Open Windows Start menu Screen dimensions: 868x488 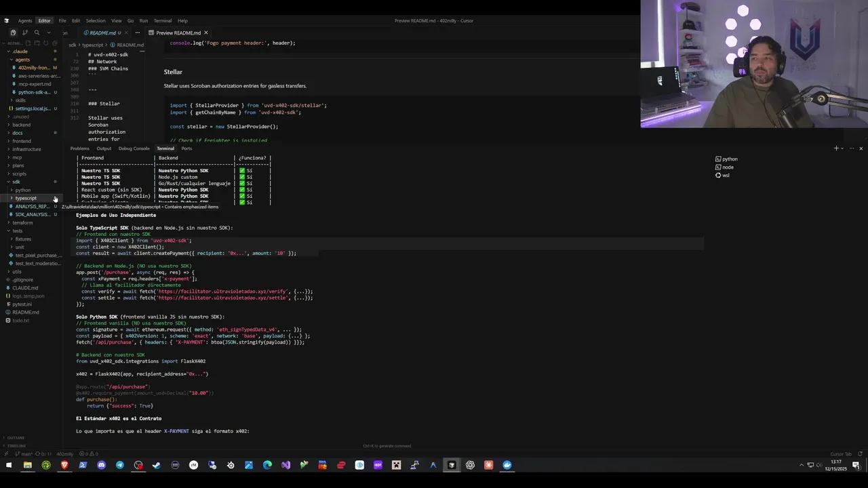point(9,465)
